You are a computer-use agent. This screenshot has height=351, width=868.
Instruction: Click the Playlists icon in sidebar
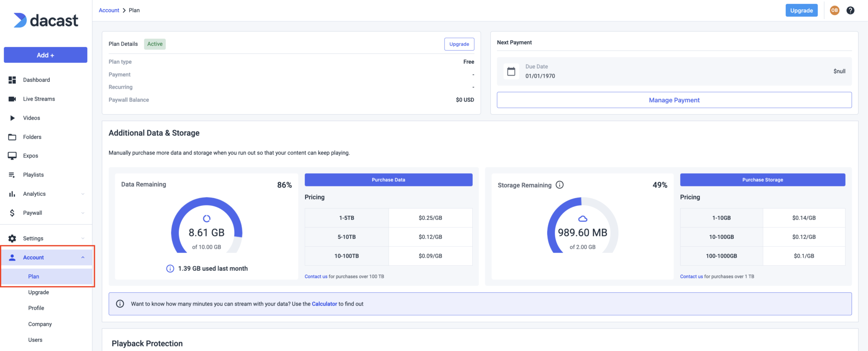point(12,175)
